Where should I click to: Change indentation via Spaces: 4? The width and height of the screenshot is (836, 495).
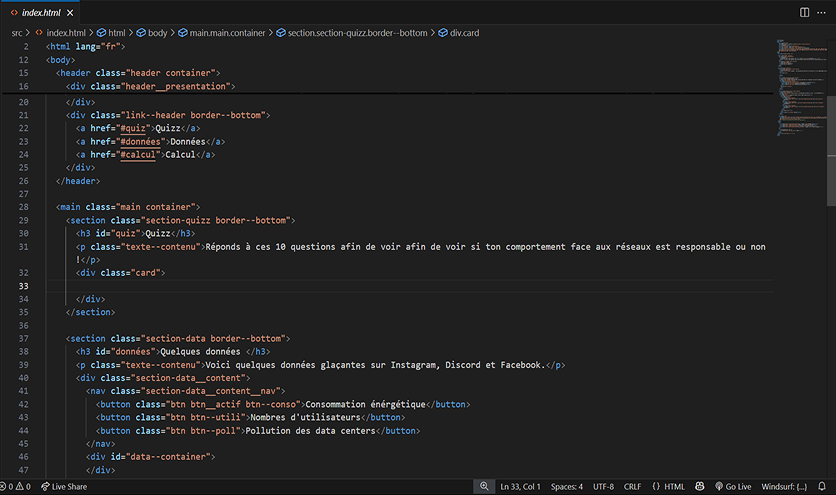[x=567, y=486]
